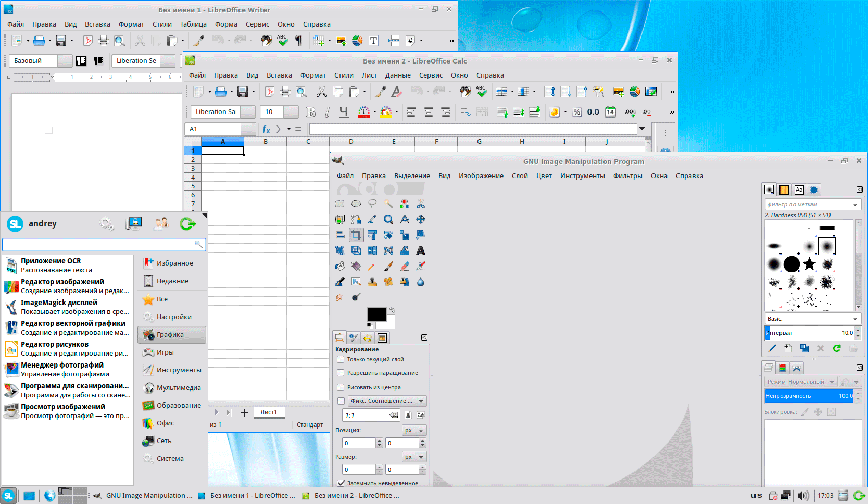Open the 'Данные' menu in Calc
This screenshot has width=868, height=504.
click(x=398, y=75)
